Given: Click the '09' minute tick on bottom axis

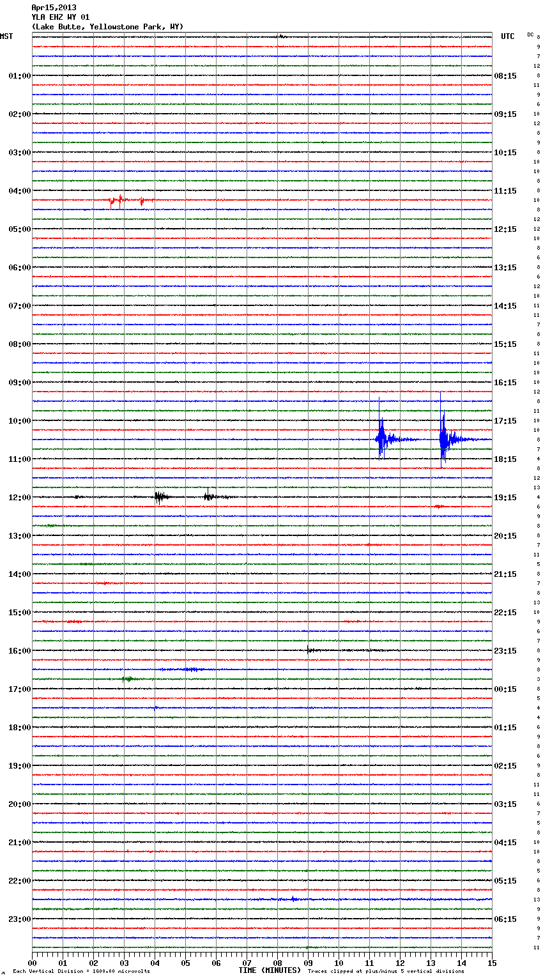Looking at the screenshot, I should point(308,963).
